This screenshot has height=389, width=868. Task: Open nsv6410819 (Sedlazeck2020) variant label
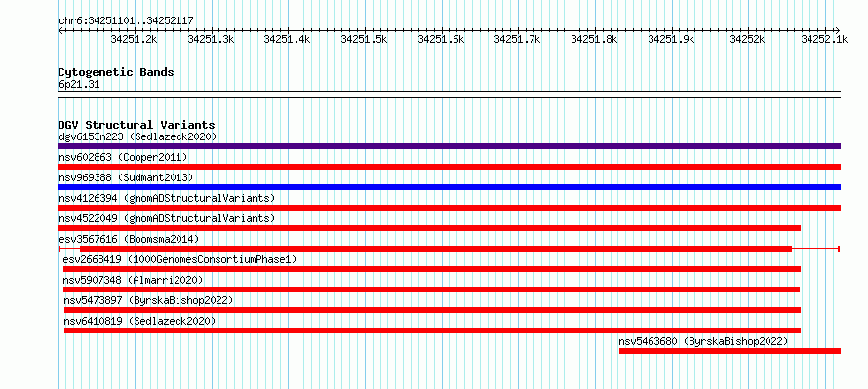click(x=139, y=321)
